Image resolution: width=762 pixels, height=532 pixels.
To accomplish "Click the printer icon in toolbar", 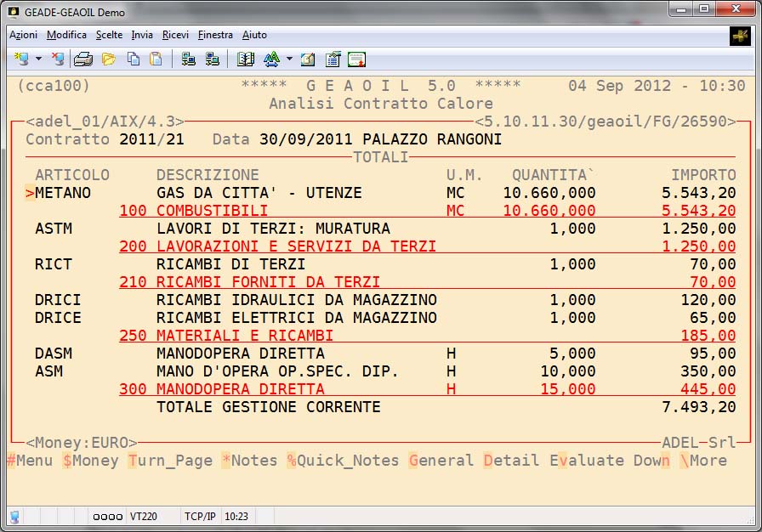I will pos(83,59).
